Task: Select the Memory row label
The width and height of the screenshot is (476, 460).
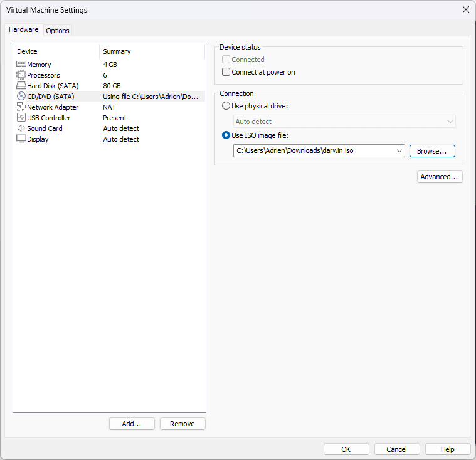Action: pyautogui.click(x=39, y=65)
